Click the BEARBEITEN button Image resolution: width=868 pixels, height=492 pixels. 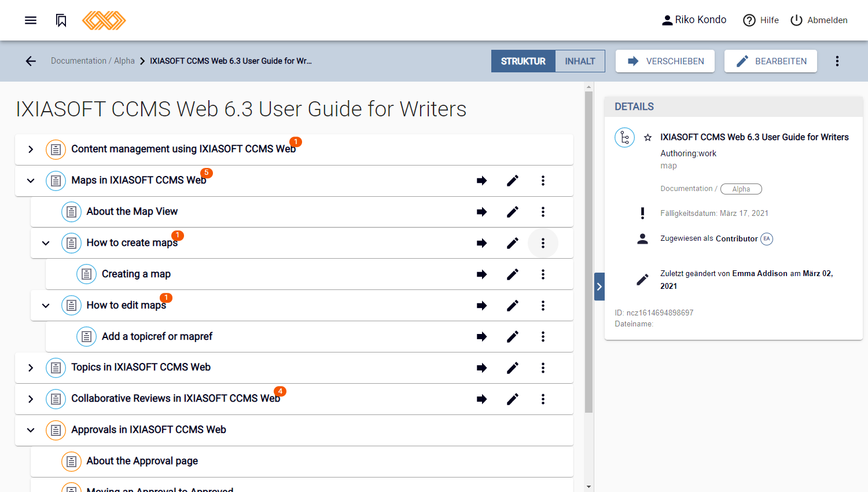tap(771, 61)
